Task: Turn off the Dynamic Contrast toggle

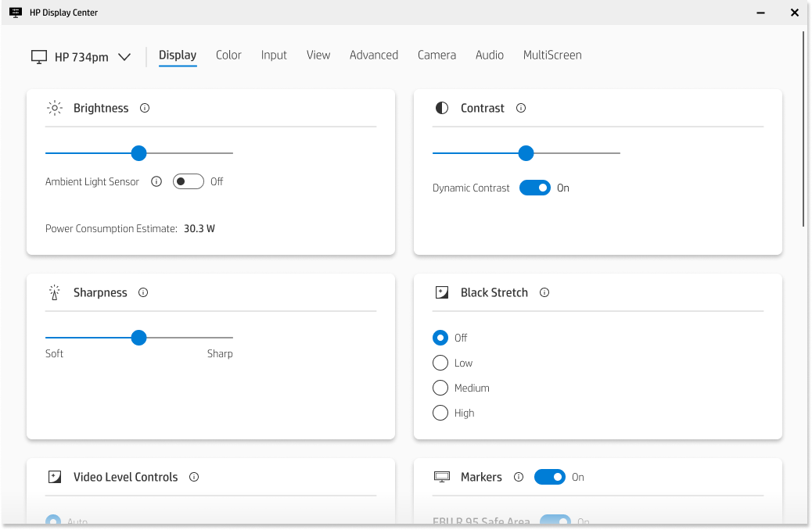Action: pyautogui.click(x=535, y=188)
